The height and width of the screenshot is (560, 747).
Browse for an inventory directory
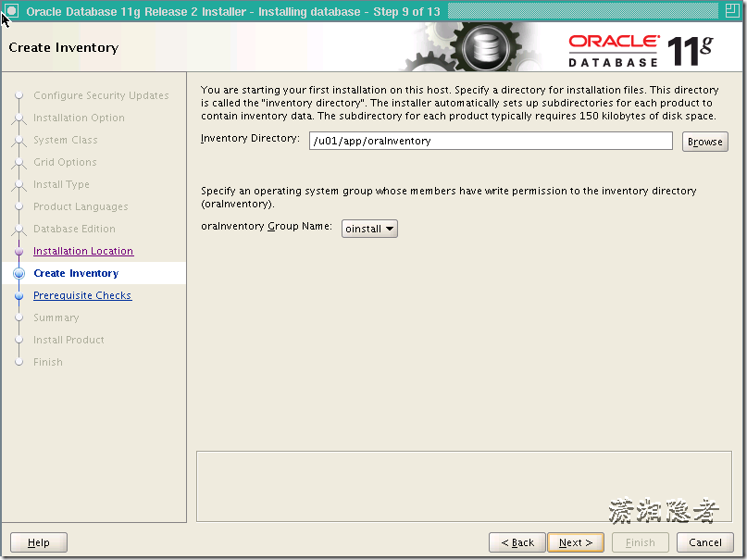(704, 142)
